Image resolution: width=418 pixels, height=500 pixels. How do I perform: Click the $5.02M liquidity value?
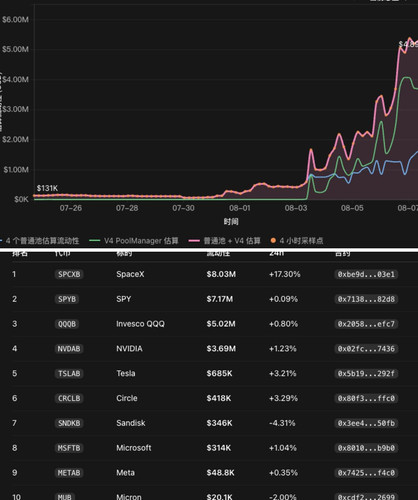pos(221,324)
